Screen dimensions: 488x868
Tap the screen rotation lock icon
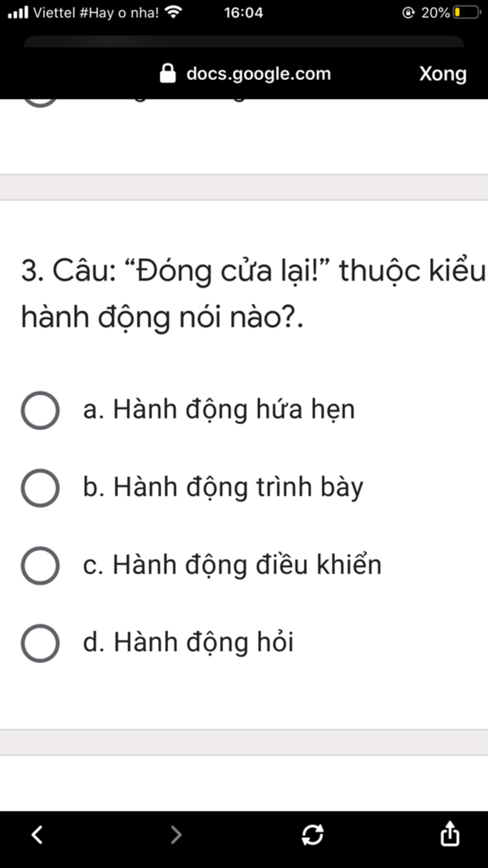pos(408,12)
